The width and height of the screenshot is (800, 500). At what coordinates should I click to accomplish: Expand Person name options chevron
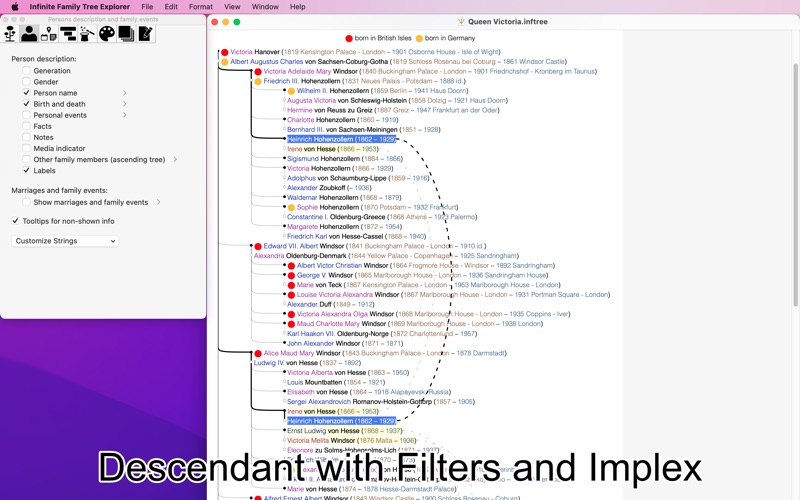tap(124, 93)
